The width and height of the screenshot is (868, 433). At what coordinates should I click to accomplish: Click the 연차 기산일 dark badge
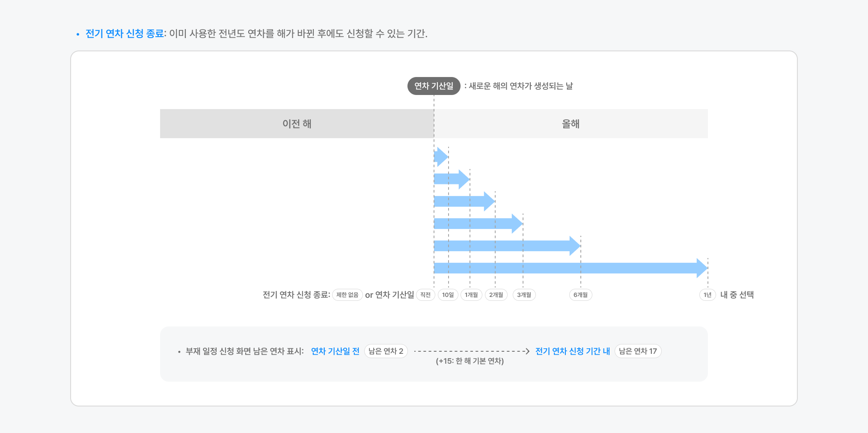434,86
